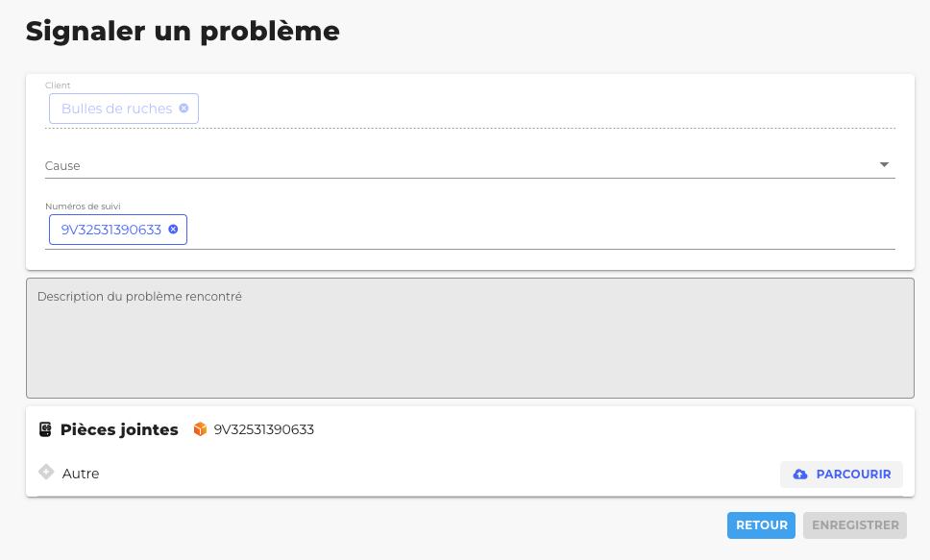Delete tracking number chip 9V32531390633
930x560 pixels.
click(173, 230)
